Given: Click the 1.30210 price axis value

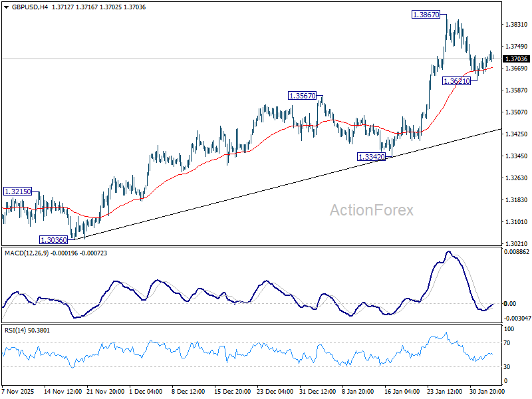Looking at the screenshot, I should coord(517,243).
